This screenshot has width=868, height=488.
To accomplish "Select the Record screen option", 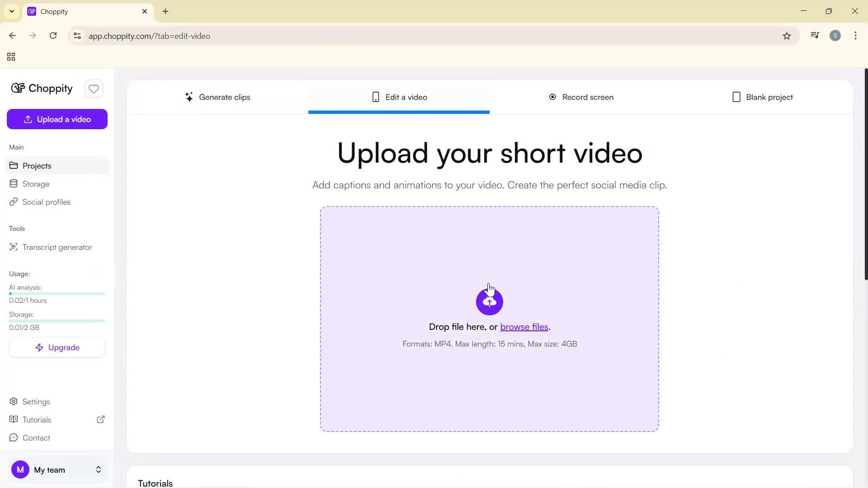I will [581, 97].
